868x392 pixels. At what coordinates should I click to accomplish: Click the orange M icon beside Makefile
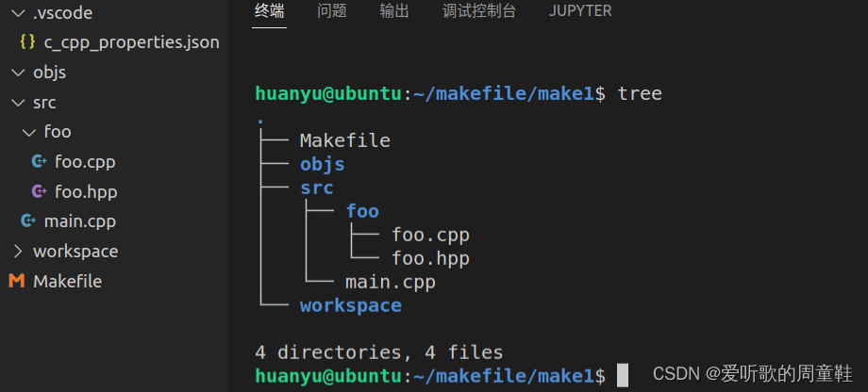pos(17,281)
